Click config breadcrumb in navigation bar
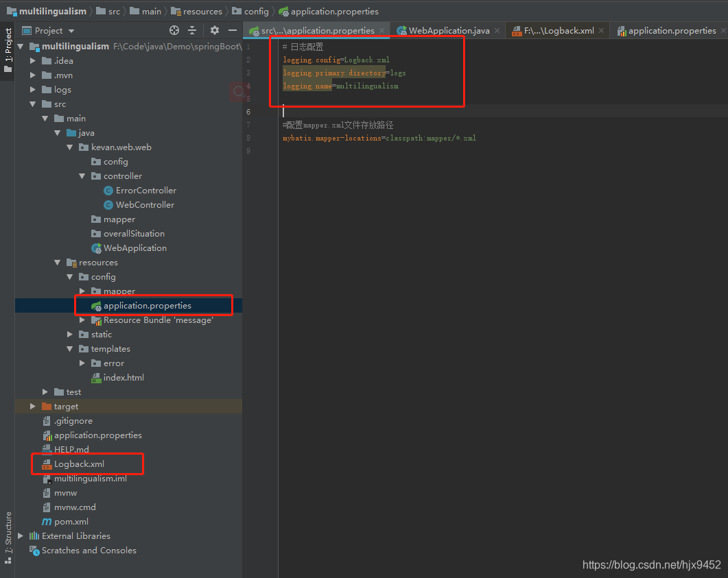Screen dimensions: 728x578 (250, 11)
